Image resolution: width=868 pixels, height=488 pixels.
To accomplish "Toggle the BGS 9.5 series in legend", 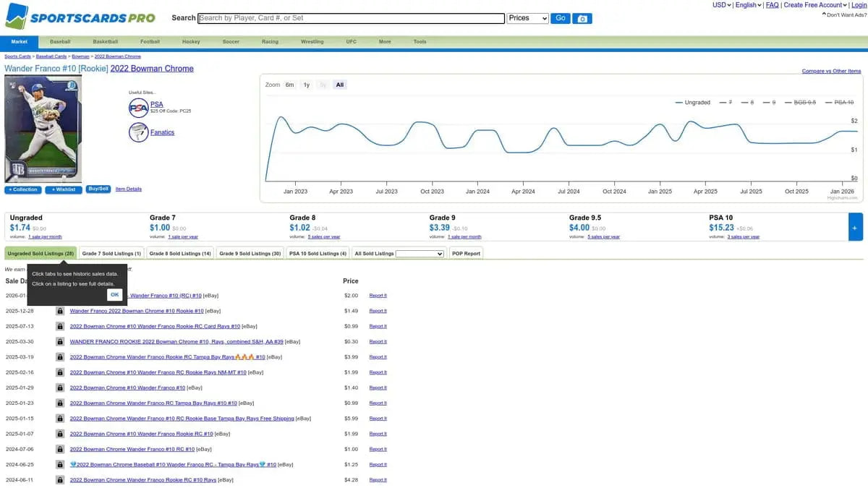I will tap(800, 103).
